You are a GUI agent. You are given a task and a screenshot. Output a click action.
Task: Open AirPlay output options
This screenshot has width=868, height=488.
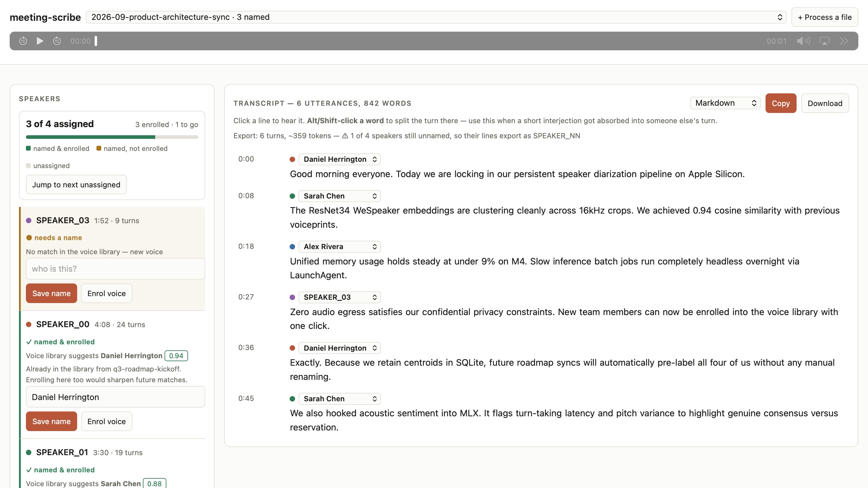[x=825, y=41]
